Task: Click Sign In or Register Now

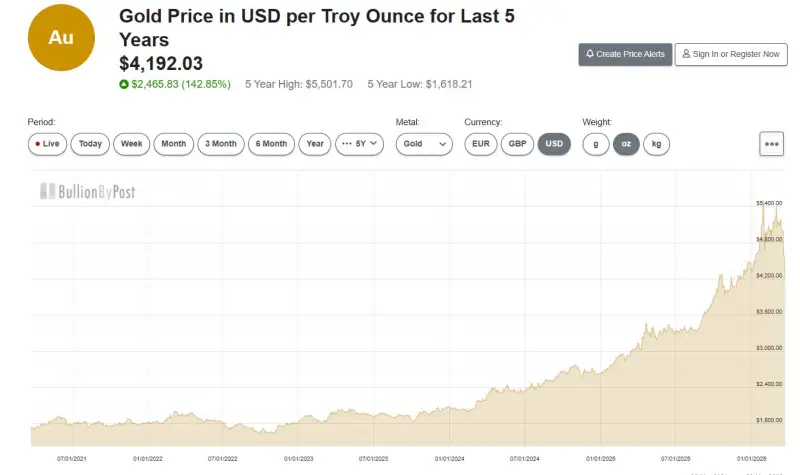Action: point(729,54)
